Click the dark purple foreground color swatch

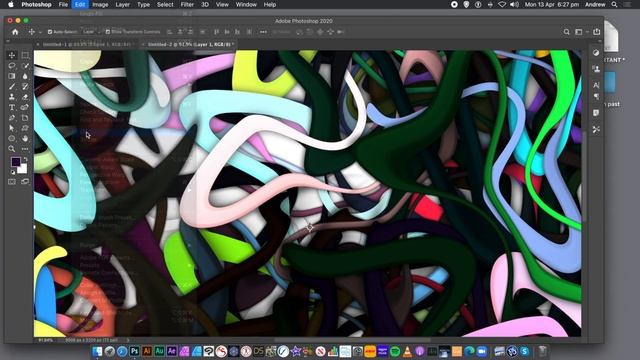click(x=16, y=162)
